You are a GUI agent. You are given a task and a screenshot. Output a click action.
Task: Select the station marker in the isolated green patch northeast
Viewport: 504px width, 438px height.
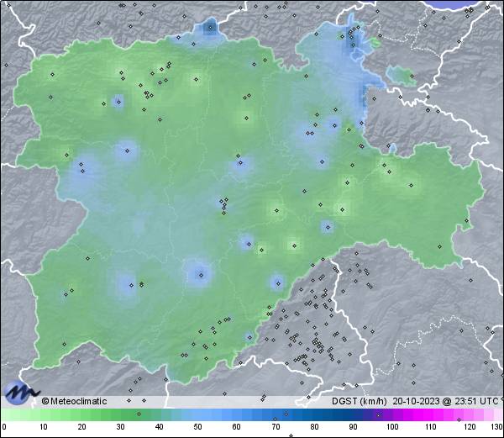(412, 77)
